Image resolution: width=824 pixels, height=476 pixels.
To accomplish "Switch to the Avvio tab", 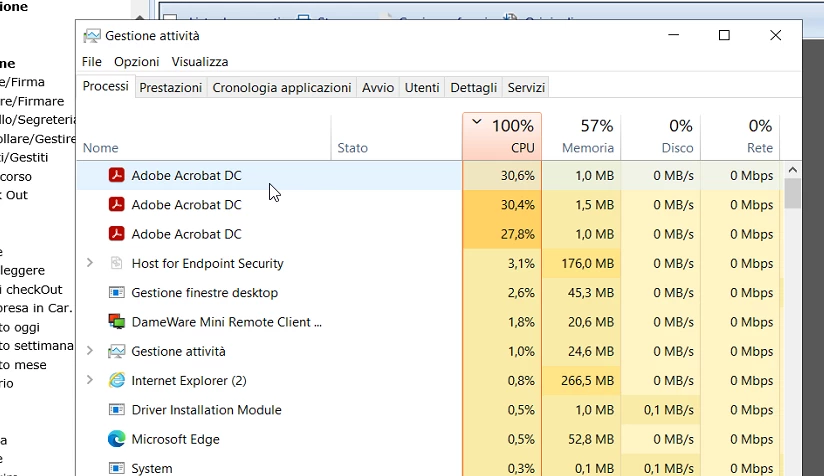I will tap(378, 88).
